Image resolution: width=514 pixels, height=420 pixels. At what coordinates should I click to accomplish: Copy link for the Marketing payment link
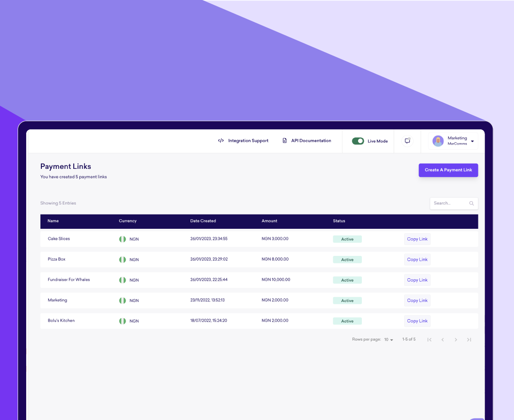(417, 301)
